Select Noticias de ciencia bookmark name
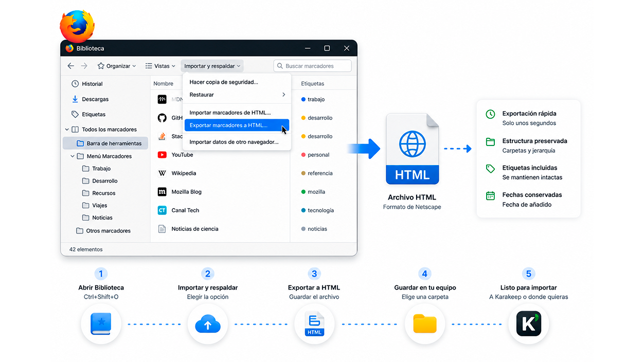 tap(195, 229)
